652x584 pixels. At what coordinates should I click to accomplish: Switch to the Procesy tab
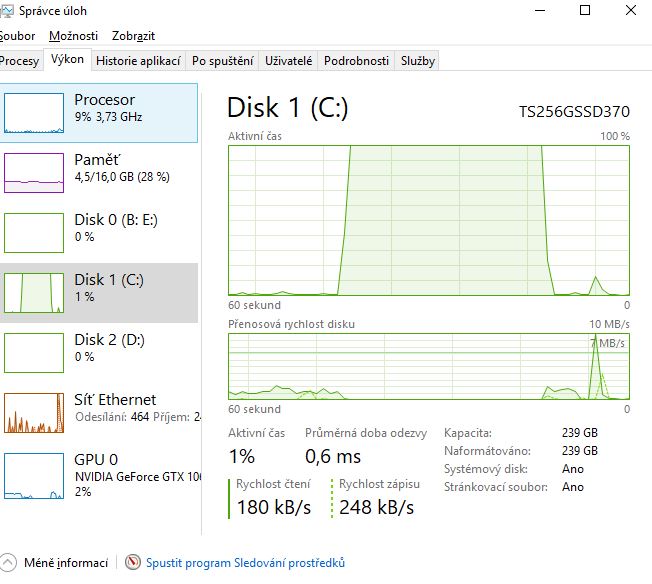[x=19, y=61]
